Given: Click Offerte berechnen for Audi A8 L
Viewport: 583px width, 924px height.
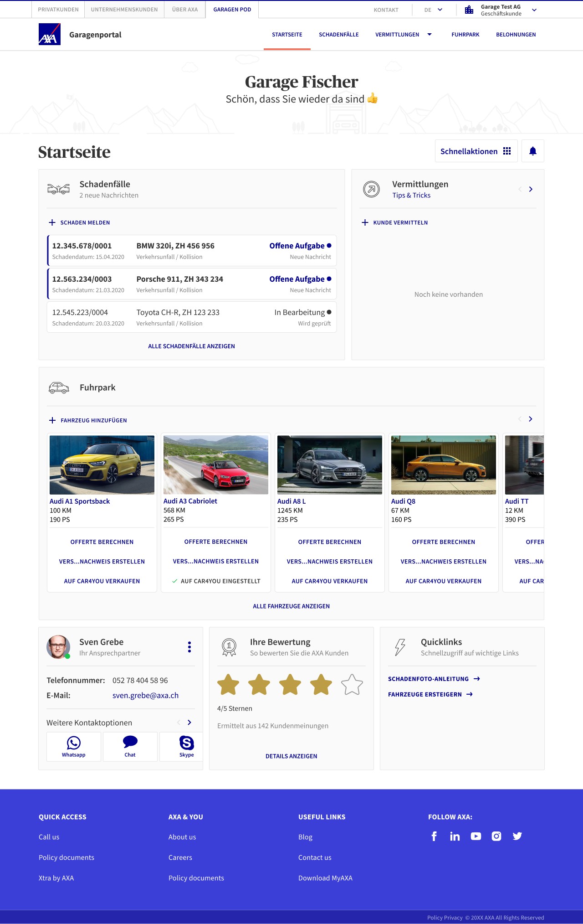Looking at the screenshot, I should point(330,542).
